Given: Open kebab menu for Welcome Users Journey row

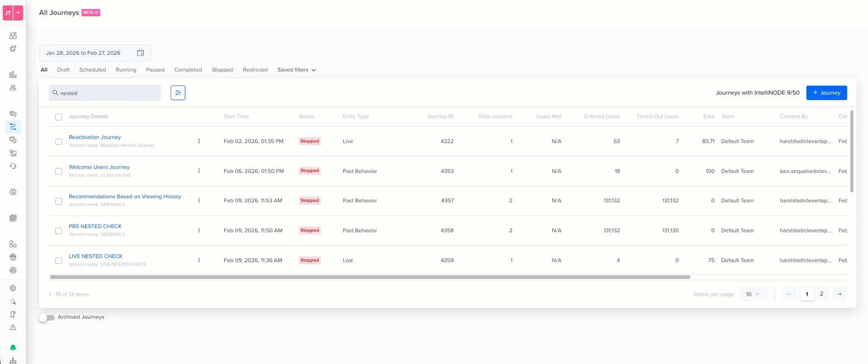Looking at the screenshot, I should (199, 171).
